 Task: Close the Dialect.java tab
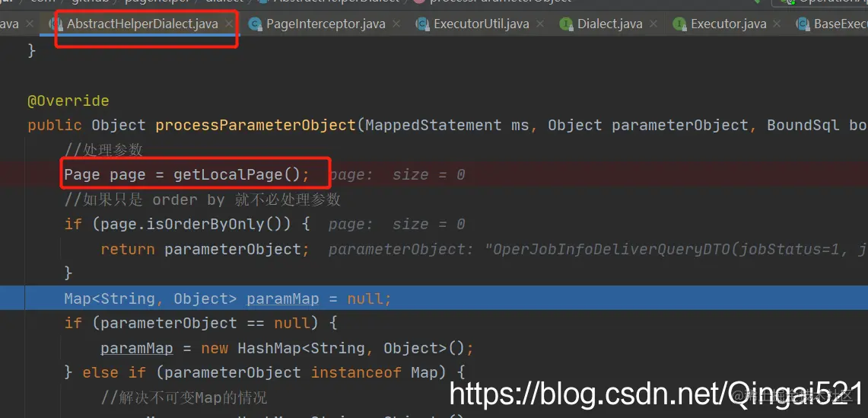pos(653,24)
